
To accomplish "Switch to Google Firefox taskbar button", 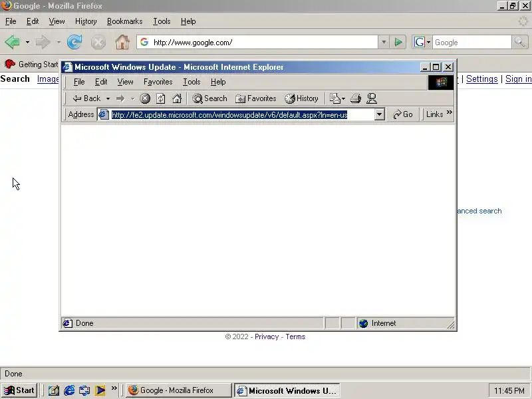I will coord(178,390).
